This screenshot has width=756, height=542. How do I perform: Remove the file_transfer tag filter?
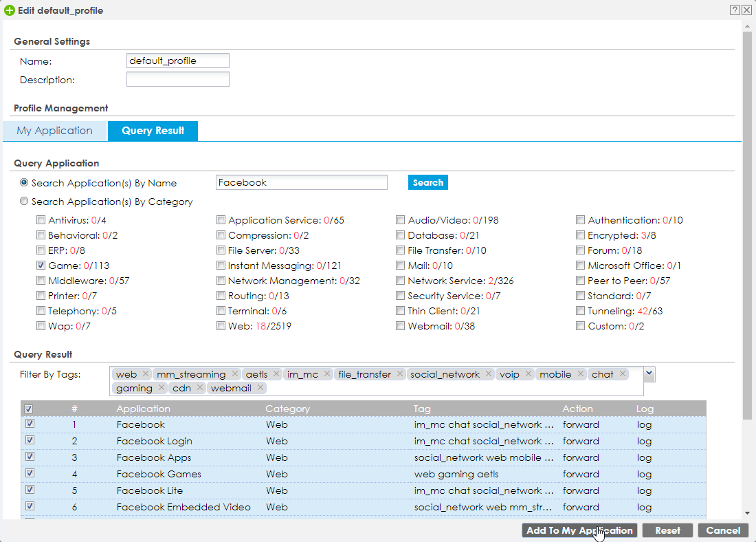point(400,374)
